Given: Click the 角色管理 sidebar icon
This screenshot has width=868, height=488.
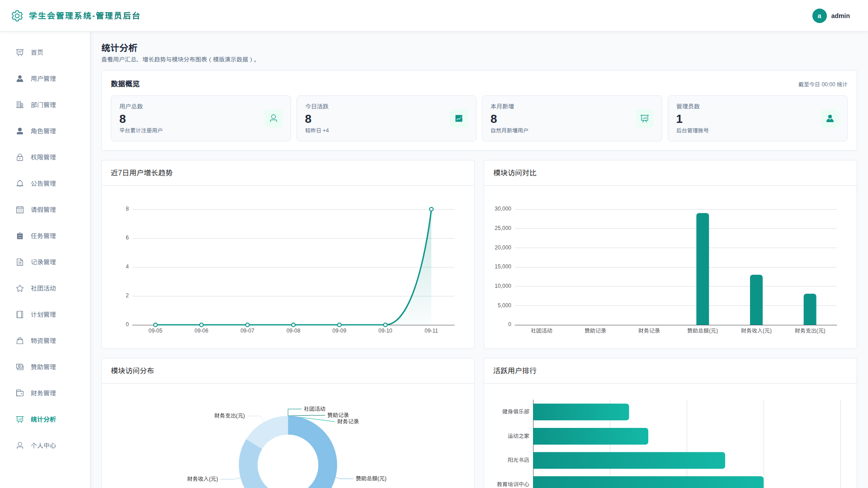Looking at the screenshot, I should (20, 131).
